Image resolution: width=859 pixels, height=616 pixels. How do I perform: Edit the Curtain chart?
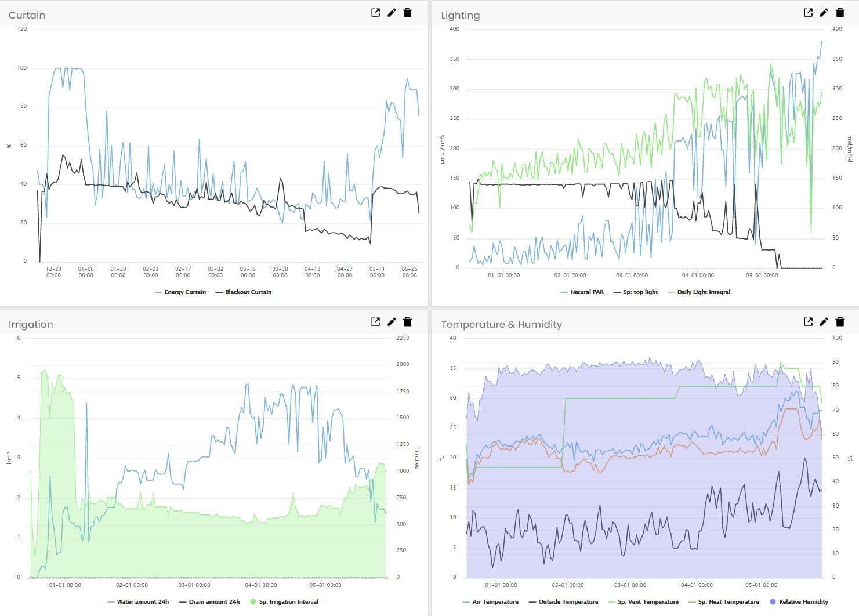pos(392,12)
